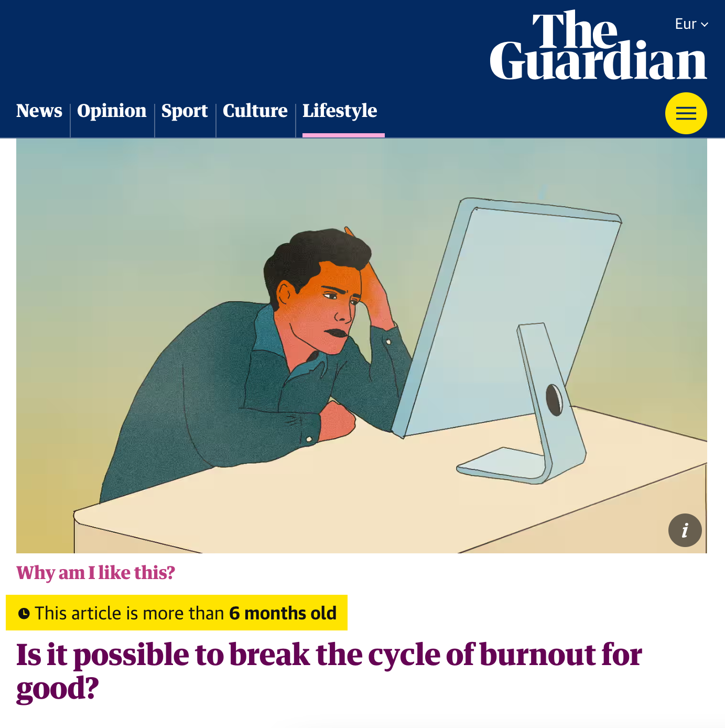Click the 'Eur' edition label text

pos(686,24)
